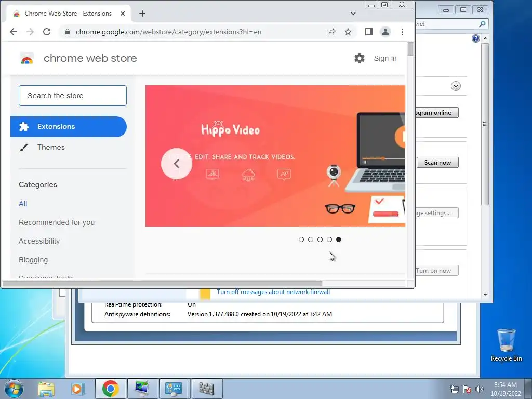This screenshot has height=399, width=532.
Task: Open the Chrome tab titled Chrome Web Store
Action: pos(68,14)
